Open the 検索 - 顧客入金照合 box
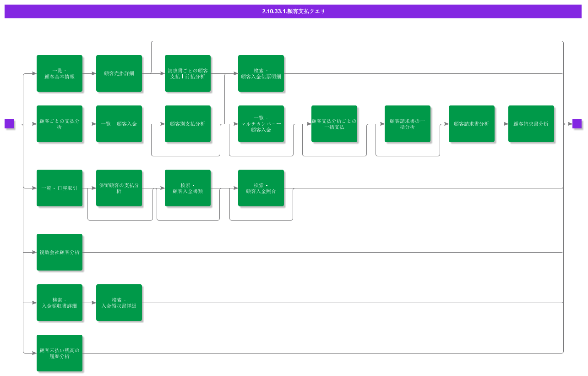588x376 pixels. [x=261, y=188]
